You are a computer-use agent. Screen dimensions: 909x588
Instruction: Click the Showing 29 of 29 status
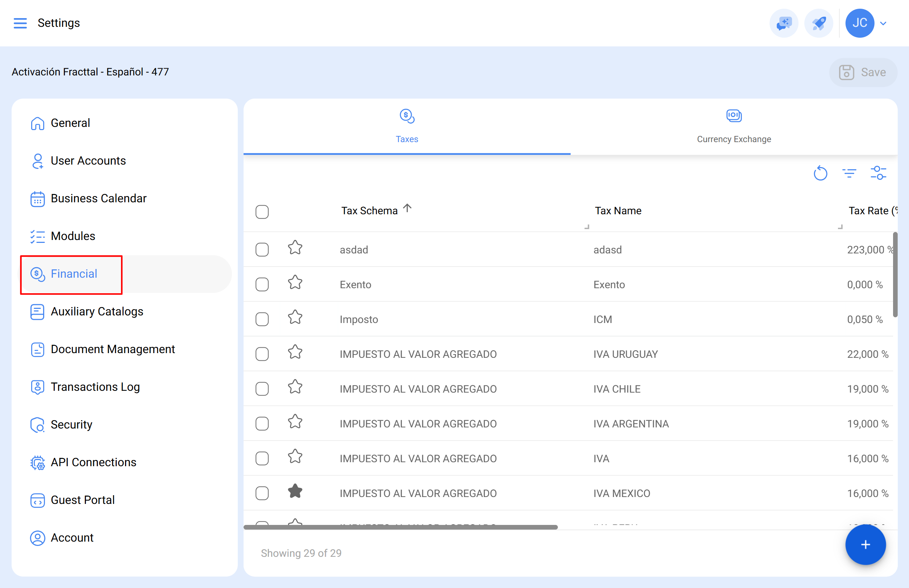pyautogui.click(x=301, y=553)
